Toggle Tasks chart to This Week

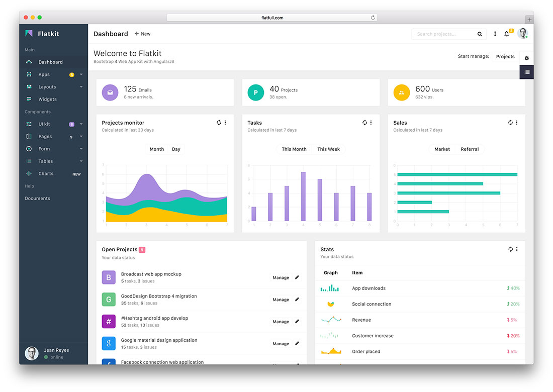pyautogui.click(x=328, y=149)
